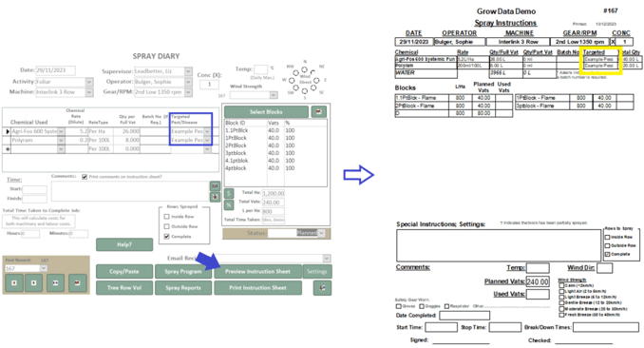Expand the Supervisor dropdown

[x=188, y=71]
